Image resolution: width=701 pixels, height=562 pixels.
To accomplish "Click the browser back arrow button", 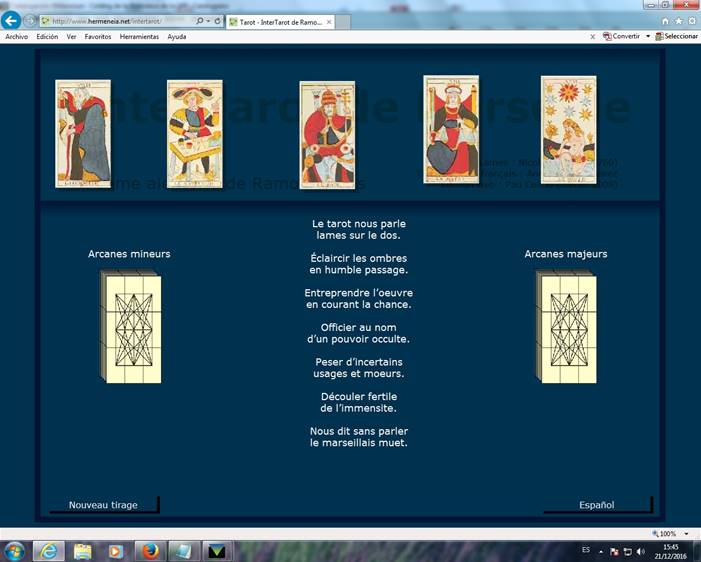I will tap(11, 20).
